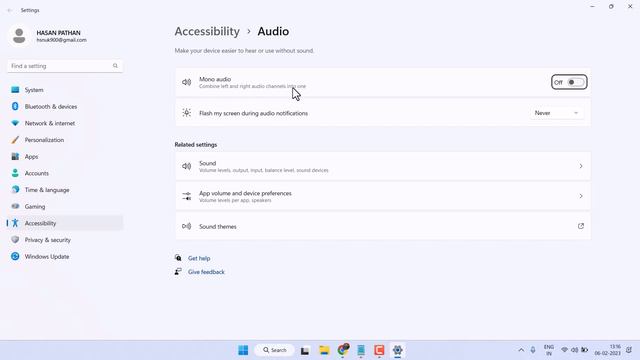Image resolution: width=640 pixels, height=360 pixels.
Task: Toggle the Mono audio switch
Action: pyautogui.click(x=575, y=82)
